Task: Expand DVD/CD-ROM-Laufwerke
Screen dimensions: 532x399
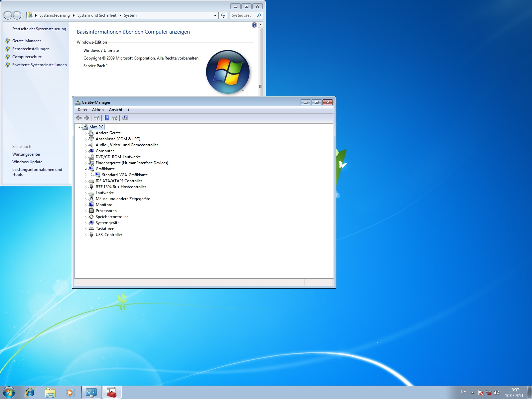Action: point(85,157)
